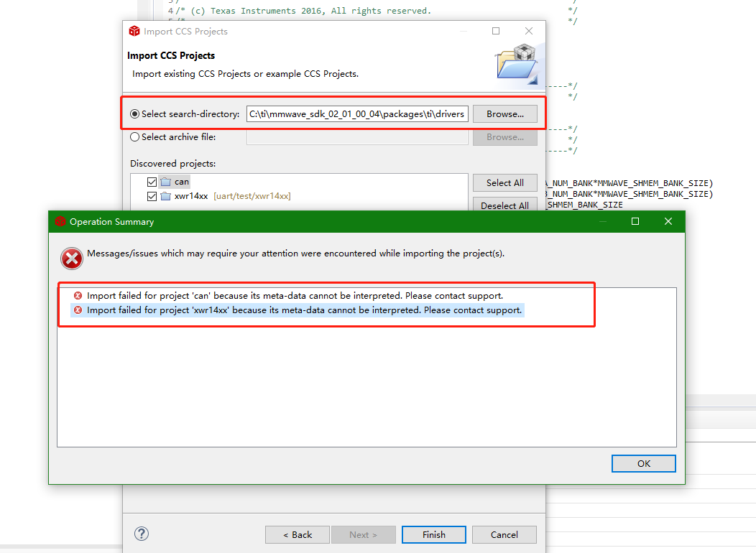Click Select All projects button
Screen dimensions: 756x553
click(x=504, y=183)
